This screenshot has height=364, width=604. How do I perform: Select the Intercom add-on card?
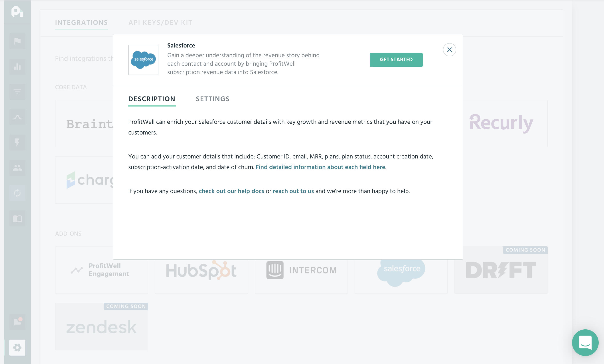click(x=301, y=276)
